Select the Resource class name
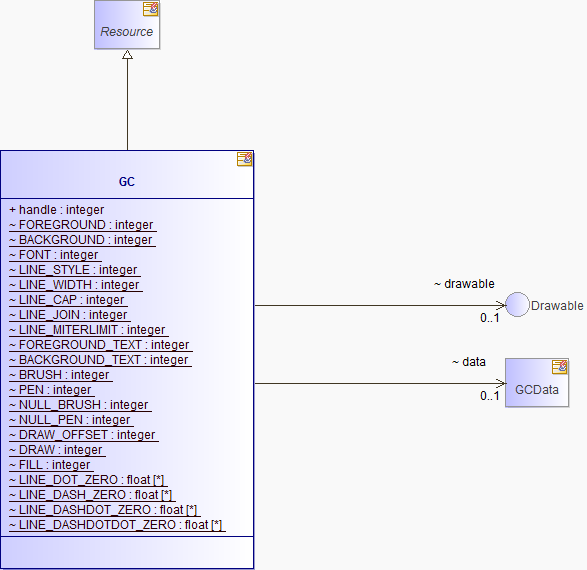This screenshot has width=587, height=570. click(x=127, y=32)
